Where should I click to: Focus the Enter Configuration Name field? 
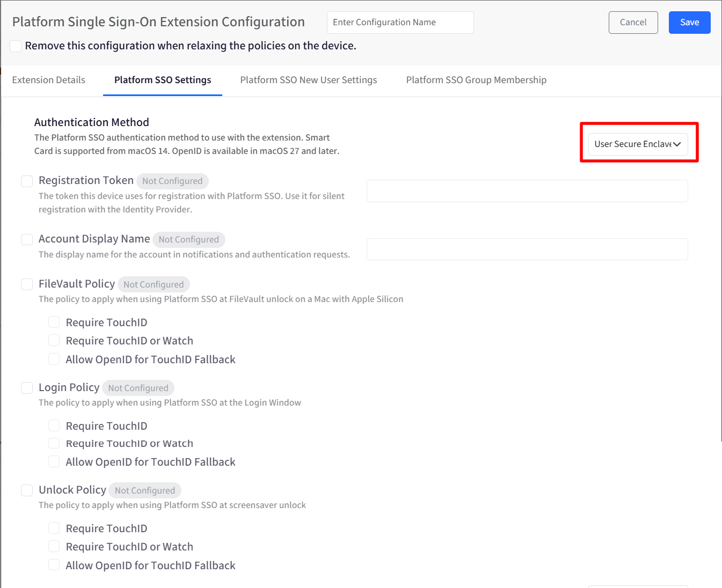[x=400, y=23]
